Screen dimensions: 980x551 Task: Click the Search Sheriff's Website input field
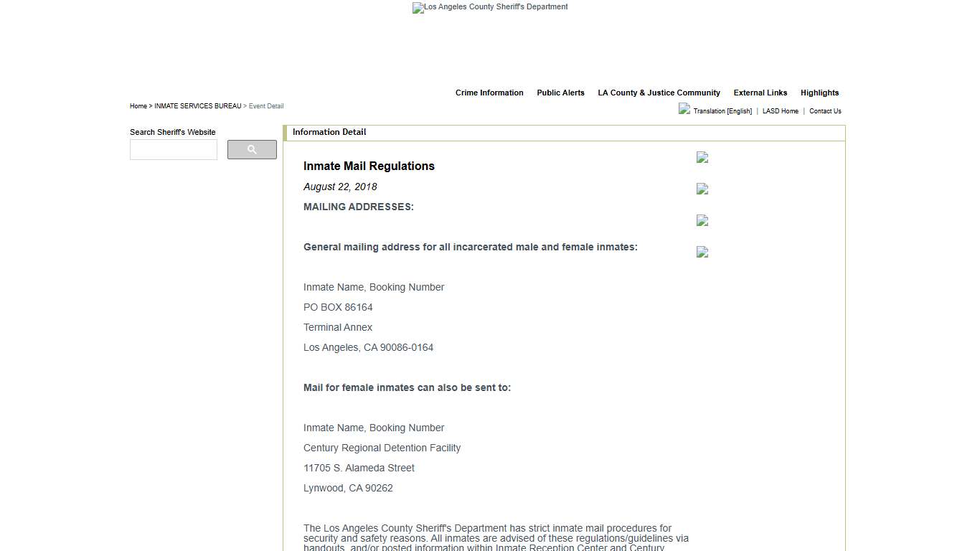(x=173, y=149)
